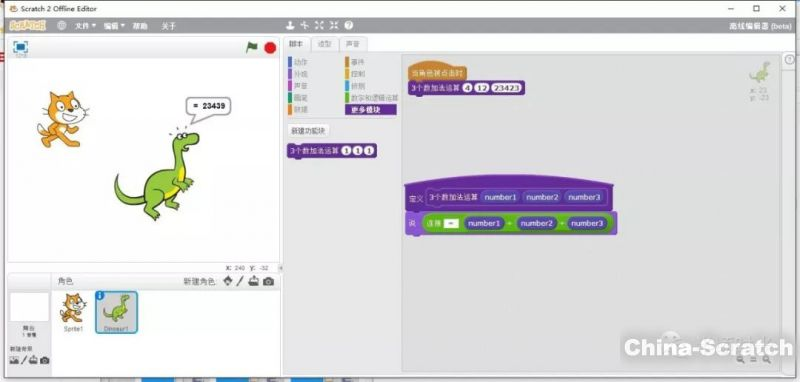Screen dimensions: 800x382
Task: Choose new sprite from library
Action: pyautogui.click(x=228, y=281)
